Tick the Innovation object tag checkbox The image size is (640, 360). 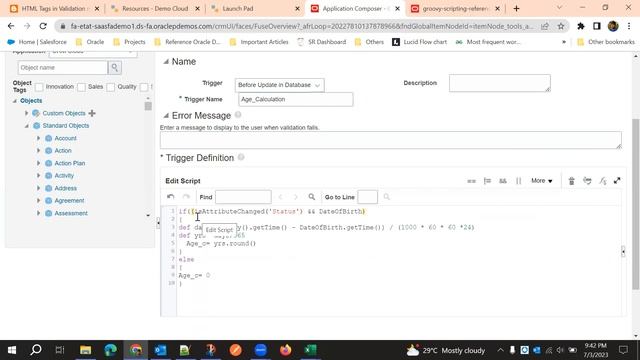click(39, 87)
